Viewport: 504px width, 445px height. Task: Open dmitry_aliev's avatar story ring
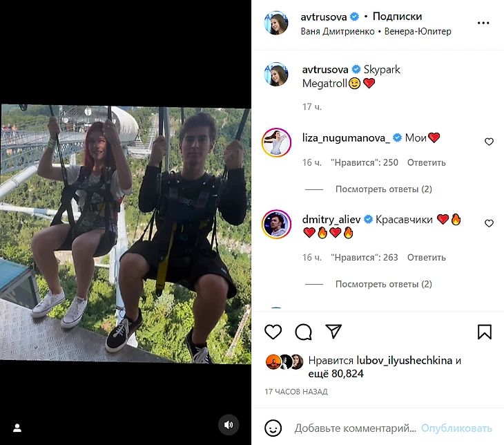[276, 224]
